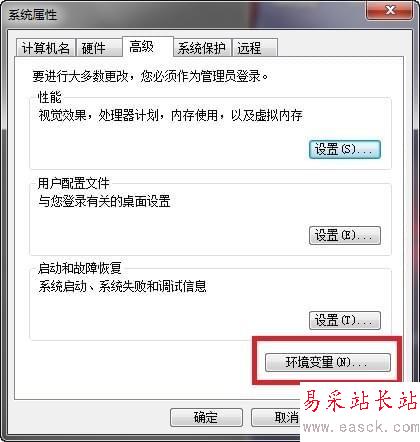The width and height of the screenshot is (420, 442).
Task: Click the www.easck.com watermark text
Action: 361,427
